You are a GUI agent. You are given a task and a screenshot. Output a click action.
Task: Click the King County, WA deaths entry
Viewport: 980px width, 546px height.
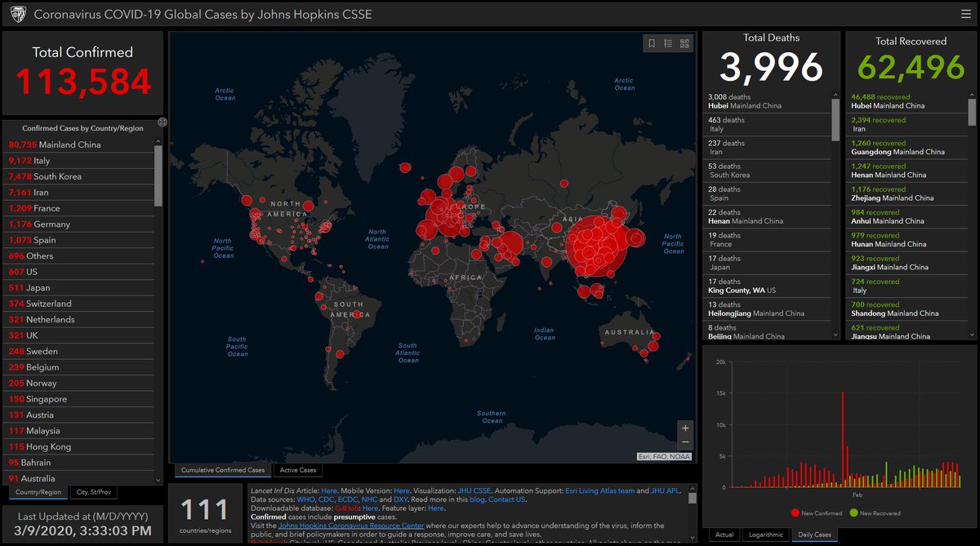pos(768,286)
